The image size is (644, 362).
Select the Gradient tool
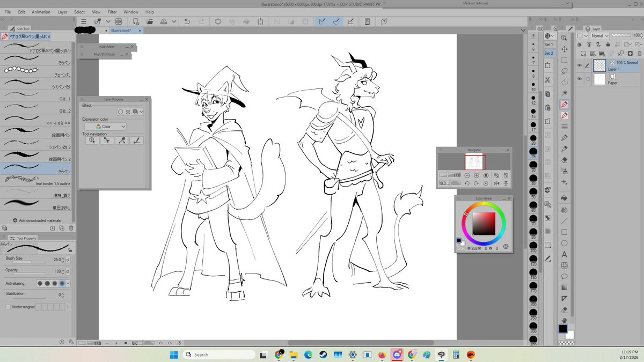click(x=564, y=287)
